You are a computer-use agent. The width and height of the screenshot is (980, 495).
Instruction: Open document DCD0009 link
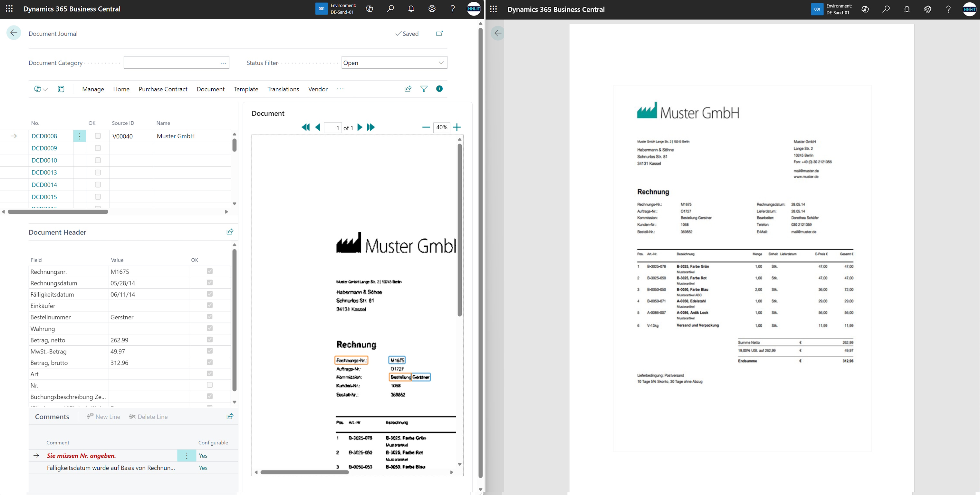(44, 148)
